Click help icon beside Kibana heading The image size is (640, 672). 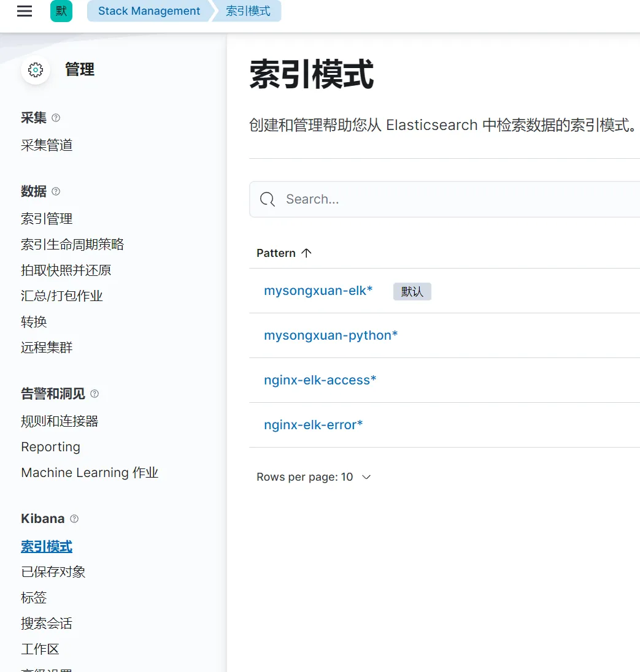tap(74, 519)
